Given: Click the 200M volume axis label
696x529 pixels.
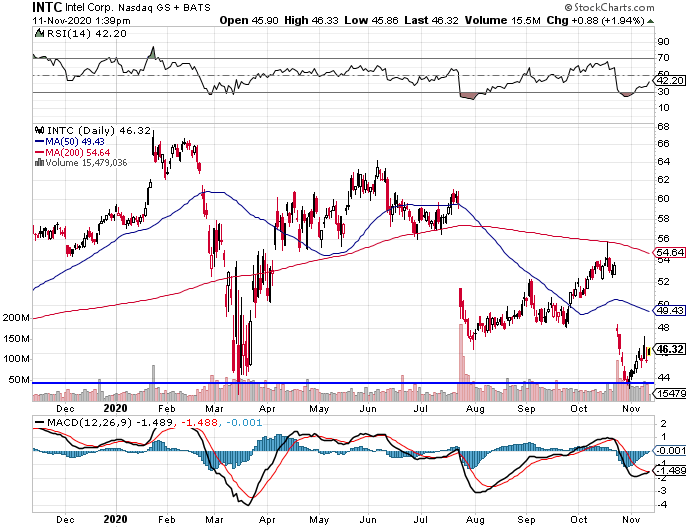Looking at the screenshot, I should coord(16,318).
